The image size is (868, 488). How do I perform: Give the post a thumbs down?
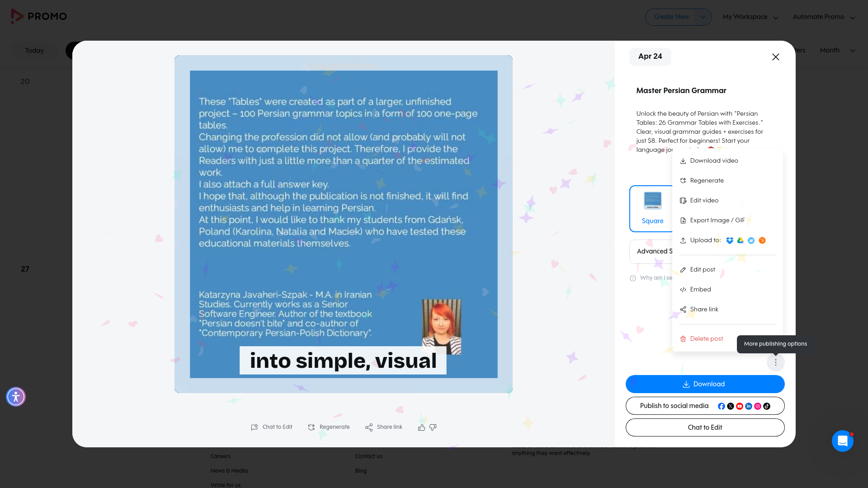pyautogui.click(x=433, y=427)
